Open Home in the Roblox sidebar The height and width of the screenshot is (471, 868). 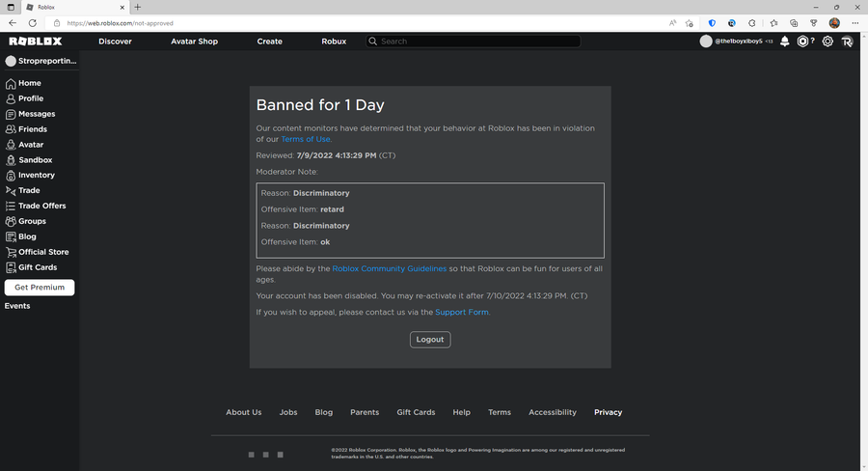23,83
